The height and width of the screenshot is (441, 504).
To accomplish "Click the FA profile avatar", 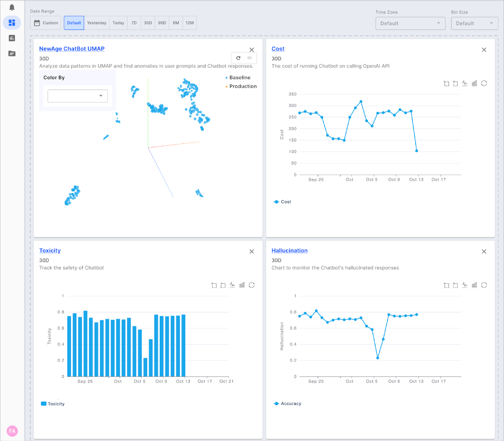I will [x=12, y=431].
